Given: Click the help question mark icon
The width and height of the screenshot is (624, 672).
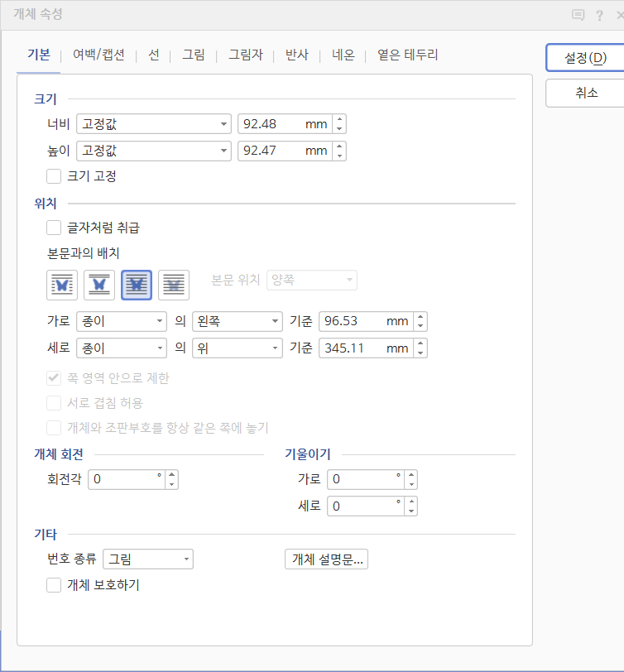Looking at the screenshot, I should (x=599, y=16).
